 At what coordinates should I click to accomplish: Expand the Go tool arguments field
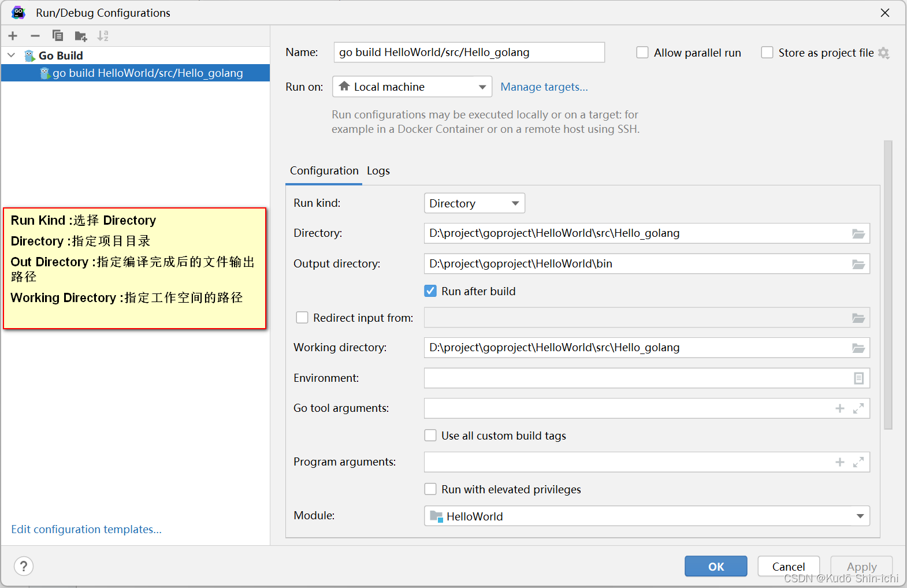click(x=858, y=408)
